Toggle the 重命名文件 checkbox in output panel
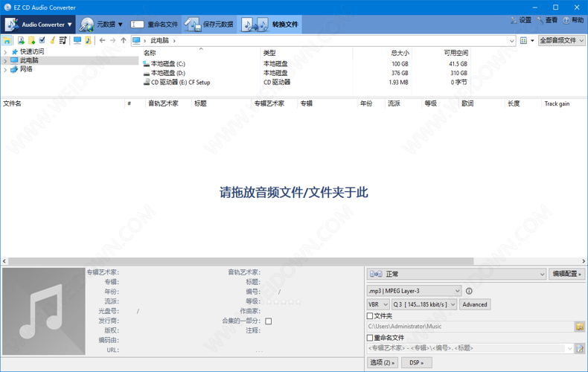This screenshot has width=588, height=372. (x=370, y=338)
